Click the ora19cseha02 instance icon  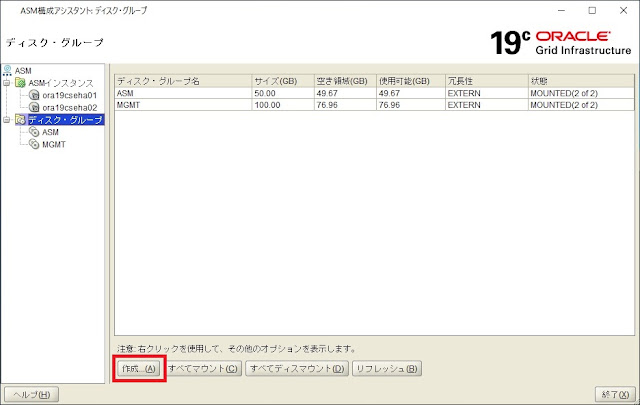click(34, 107)
